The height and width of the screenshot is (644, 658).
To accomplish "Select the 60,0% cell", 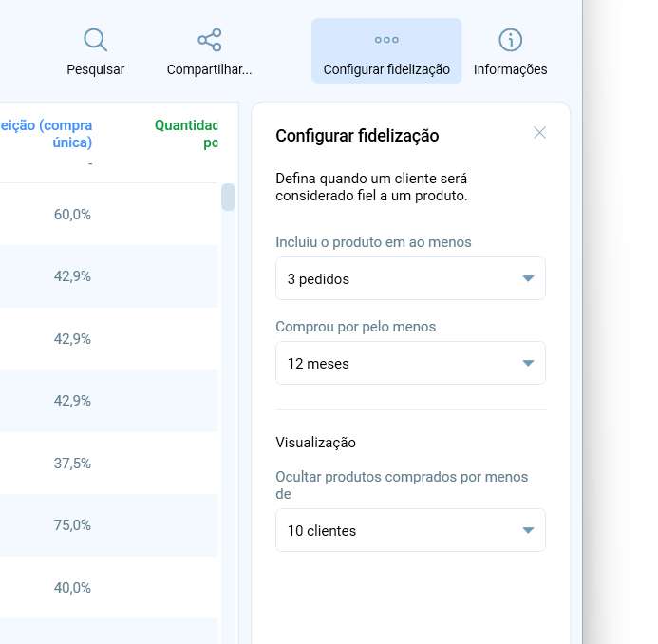I will pos(72,215).
